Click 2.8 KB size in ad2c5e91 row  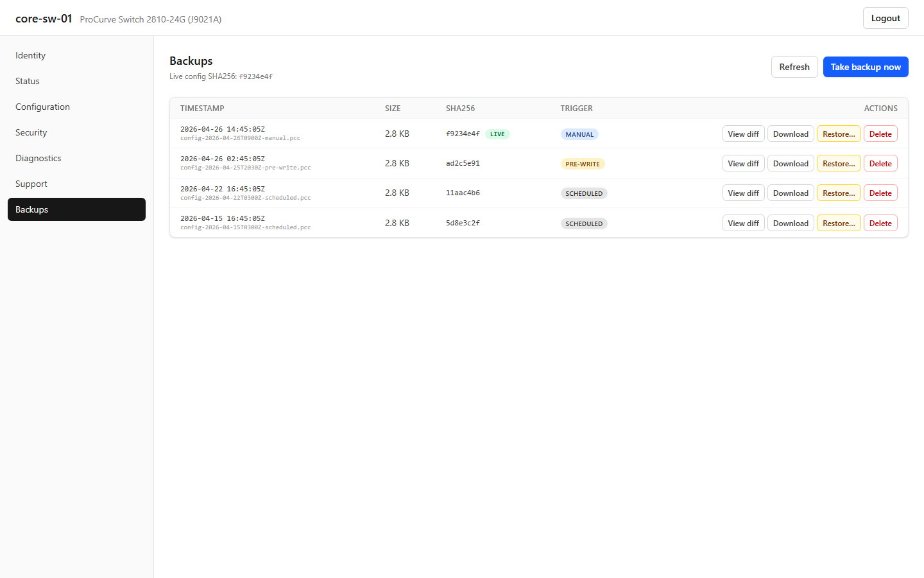click(397, 163)
